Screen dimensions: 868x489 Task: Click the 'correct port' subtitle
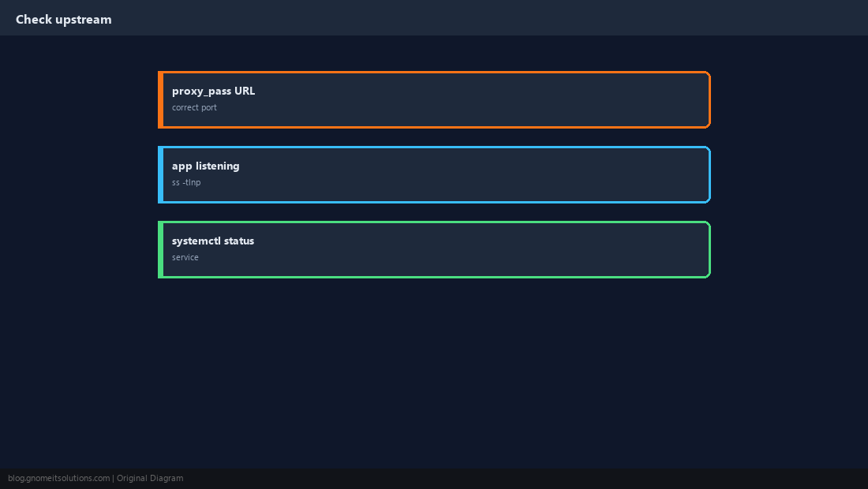click(194, 107)
